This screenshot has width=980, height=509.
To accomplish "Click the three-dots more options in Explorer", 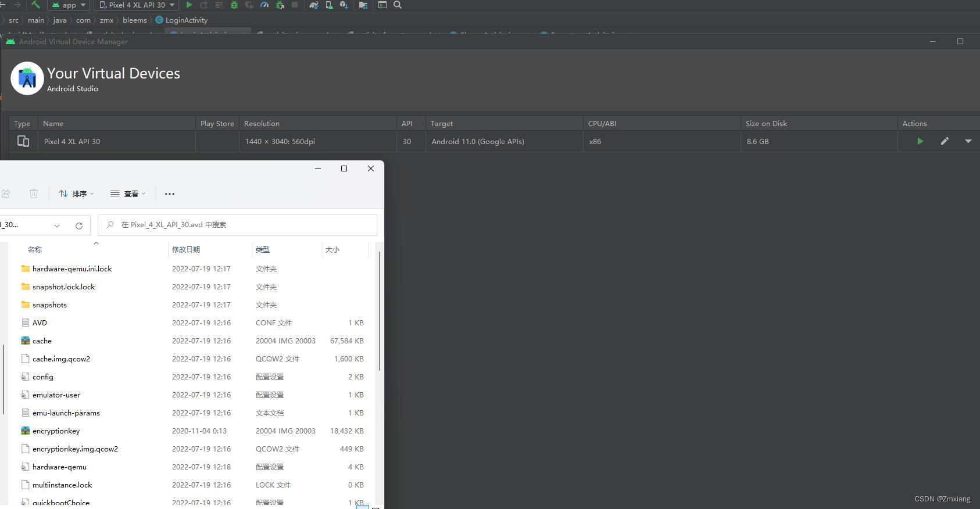I will 170,193.
